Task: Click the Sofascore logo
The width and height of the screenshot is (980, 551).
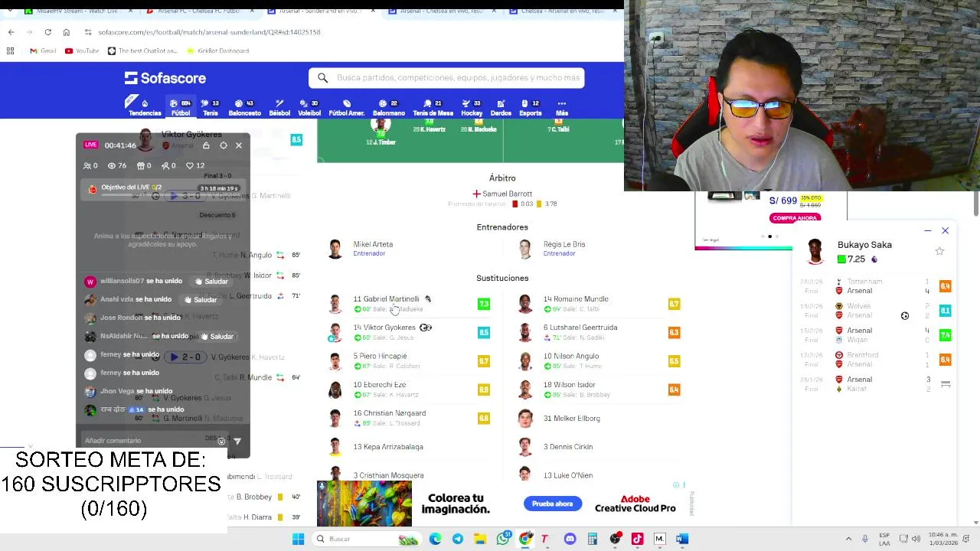Action: 165,78
